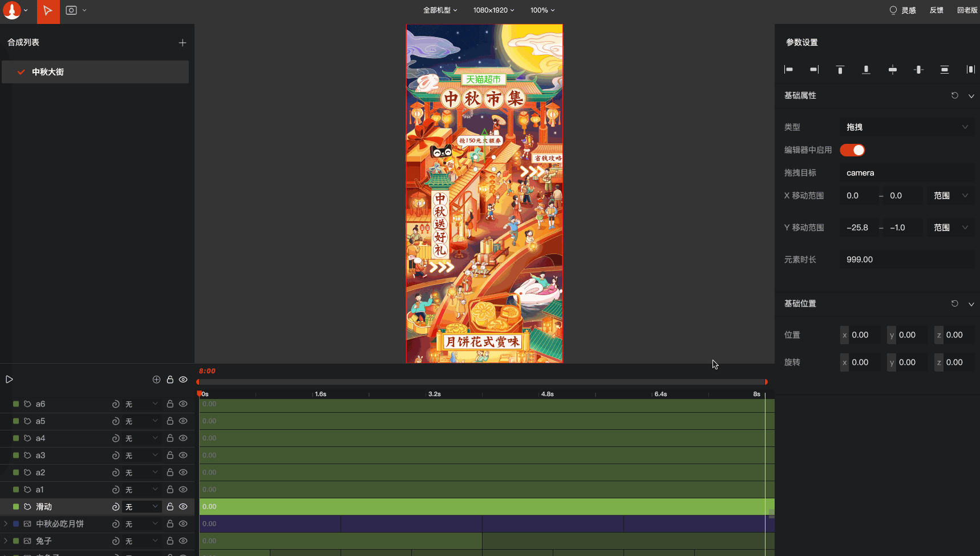Viewport: 980px width, 556px height.
Task: Expand the 中秋必吃月饼 layer
Action: pyautogui.click(x=6, y=523)
